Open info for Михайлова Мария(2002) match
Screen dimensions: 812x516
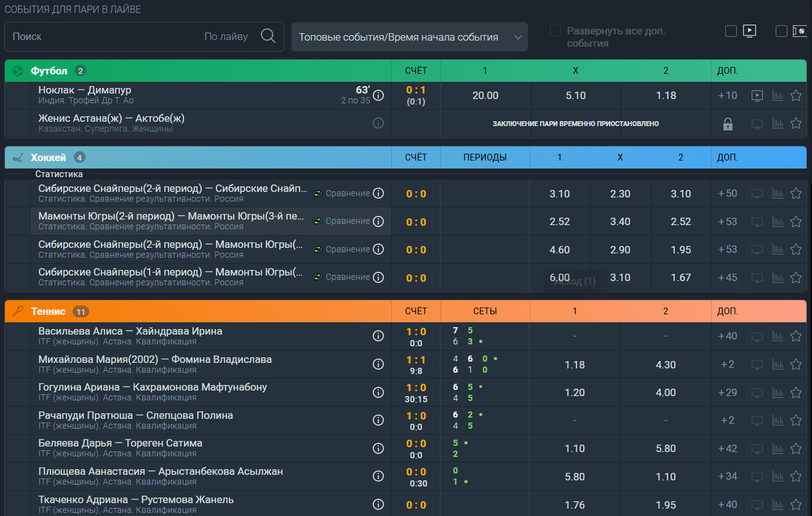(x=378, y=364)
